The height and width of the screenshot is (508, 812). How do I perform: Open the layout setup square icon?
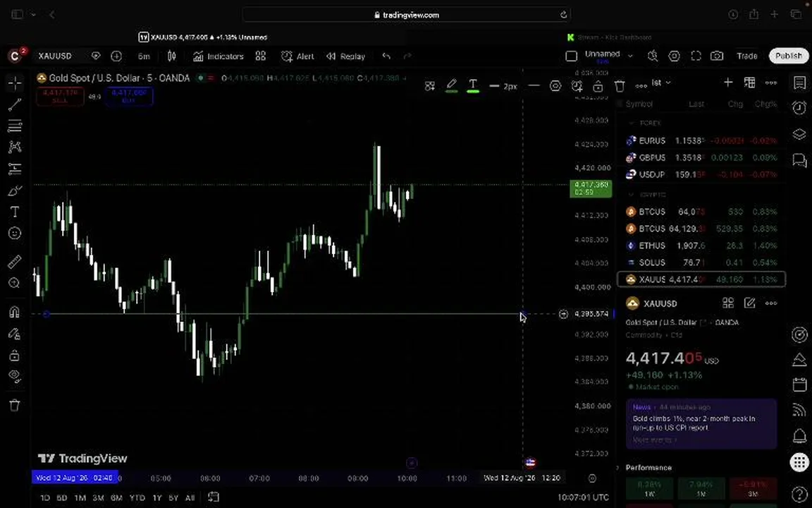click(x=571, y=56)
